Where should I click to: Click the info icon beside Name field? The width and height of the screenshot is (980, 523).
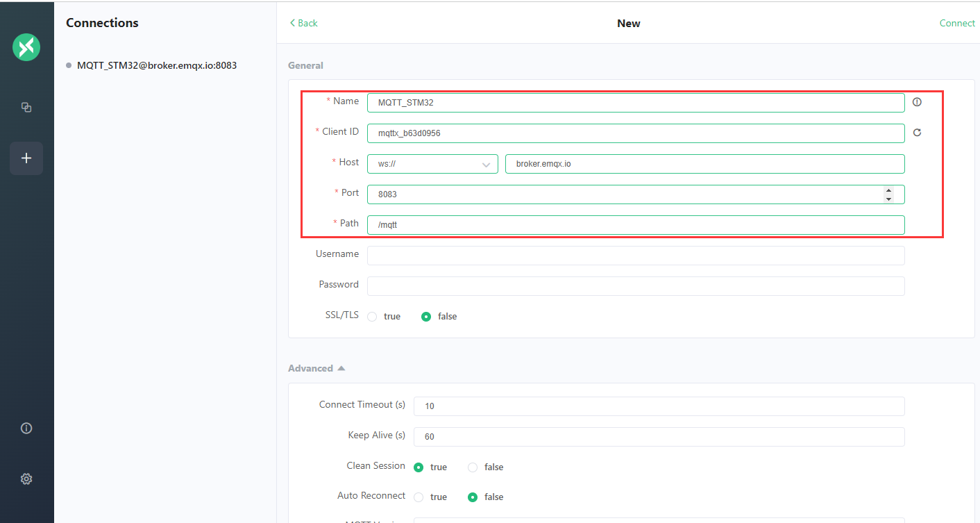click(917, 102)
